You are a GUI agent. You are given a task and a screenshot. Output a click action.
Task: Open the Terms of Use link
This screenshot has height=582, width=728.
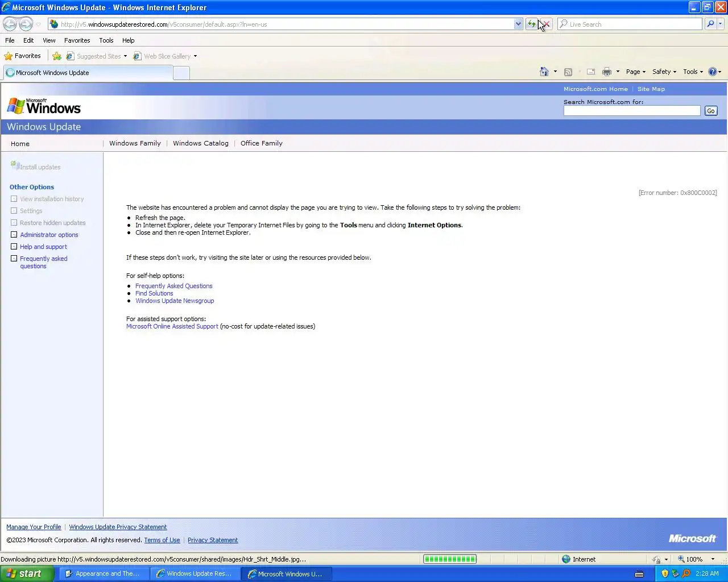point(162,540)
